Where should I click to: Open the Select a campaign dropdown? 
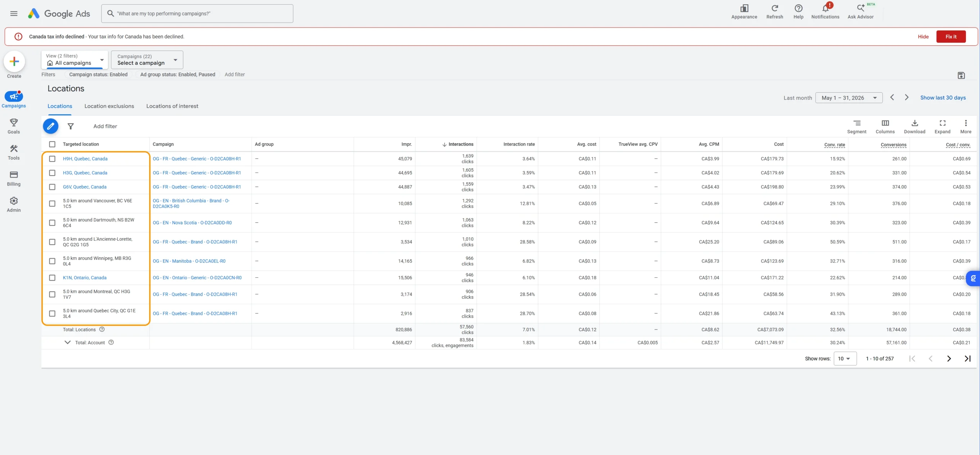click(x=147, y=60)
